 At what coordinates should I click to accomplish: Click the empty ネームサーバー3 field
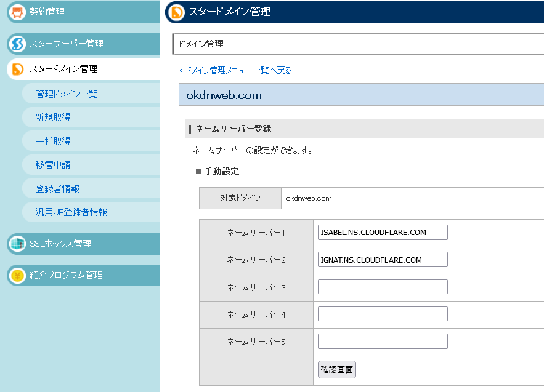coord(383,287)
